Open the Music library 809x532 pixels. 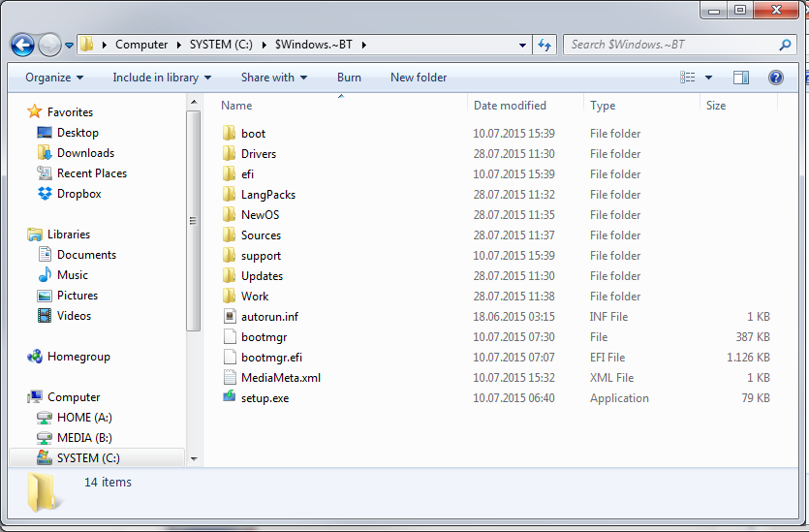point(73,275)
